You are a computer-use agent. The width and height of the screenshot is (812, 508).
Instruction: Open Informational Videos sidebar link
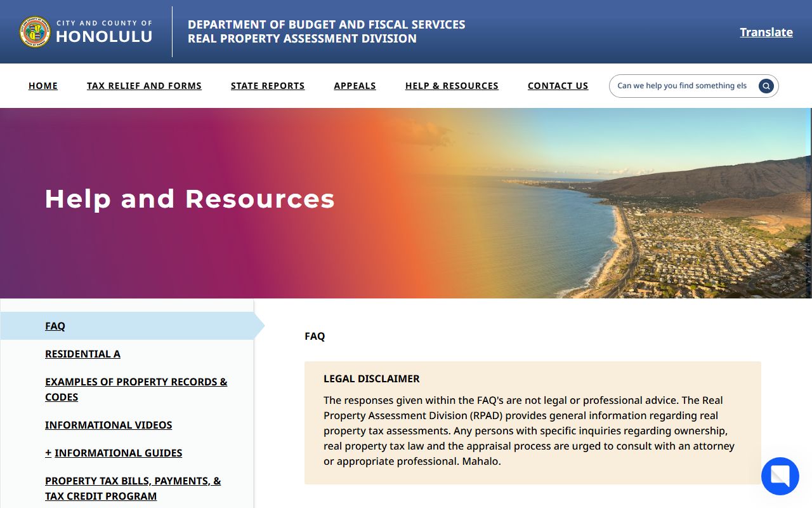(108, 425)
